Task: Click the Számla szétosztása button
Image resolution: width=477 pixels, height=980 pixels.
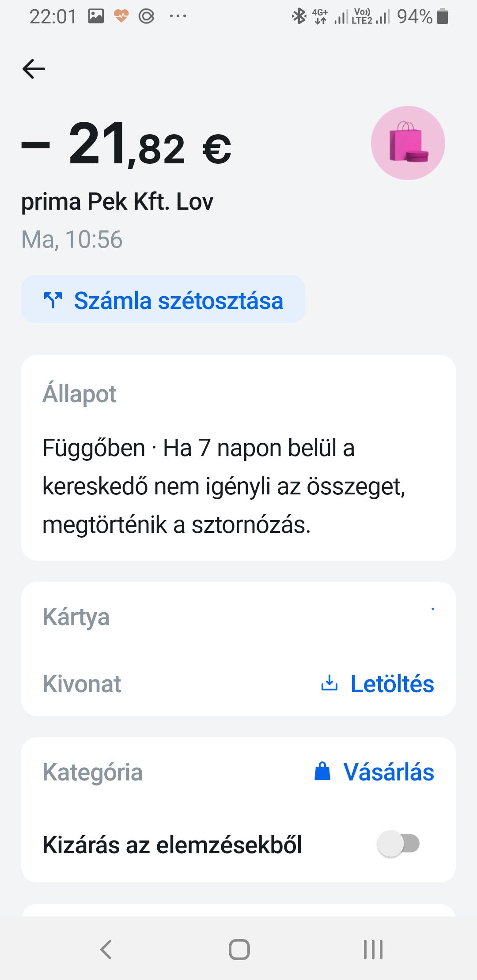Action: (163, 299)
